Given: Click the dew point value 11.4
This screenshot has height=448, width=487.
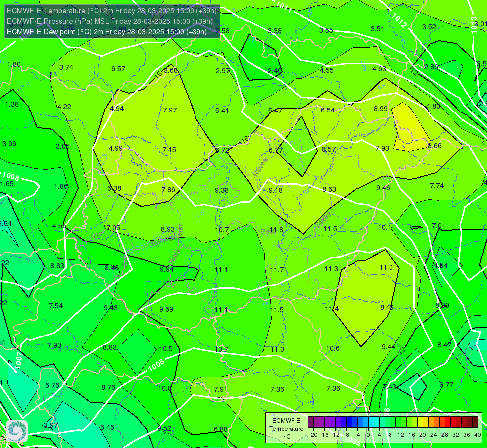Looking at the screenshot, I should coord(332,309).
